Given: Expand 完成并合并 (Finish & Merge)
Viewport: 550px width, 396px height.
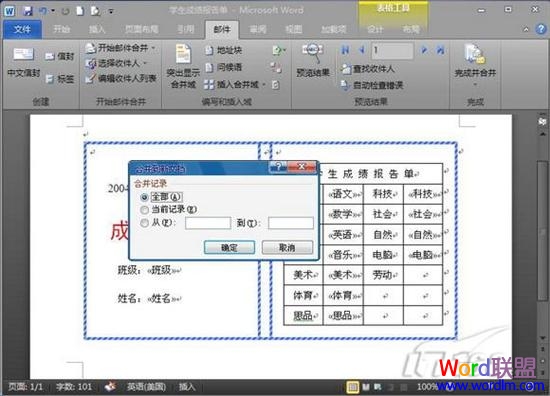Looking at the screenshot, I should [475, 65].
